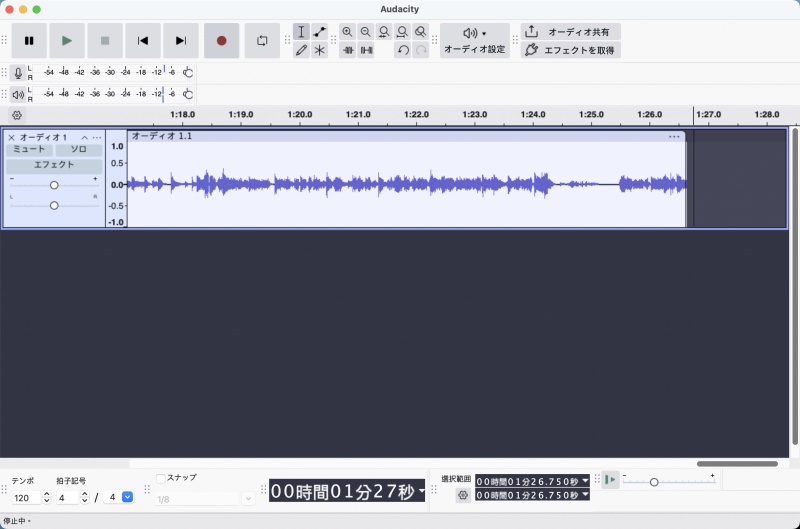800x529 pixels.
Task: Open clip オーディオ 1.1 options dots
Action: pos(674,136)
